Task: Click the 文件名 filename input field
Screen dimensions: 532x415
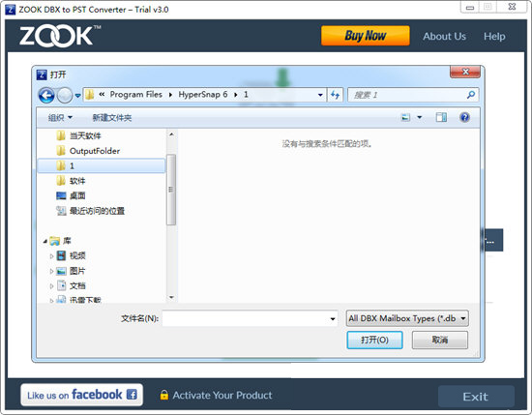Action: point(250,318)
